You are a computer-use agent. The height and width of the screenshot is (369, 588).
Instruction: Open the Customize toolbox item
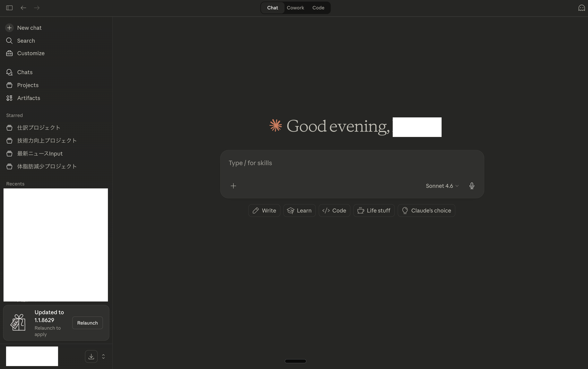pyautogui.click(x=31, y=53)
